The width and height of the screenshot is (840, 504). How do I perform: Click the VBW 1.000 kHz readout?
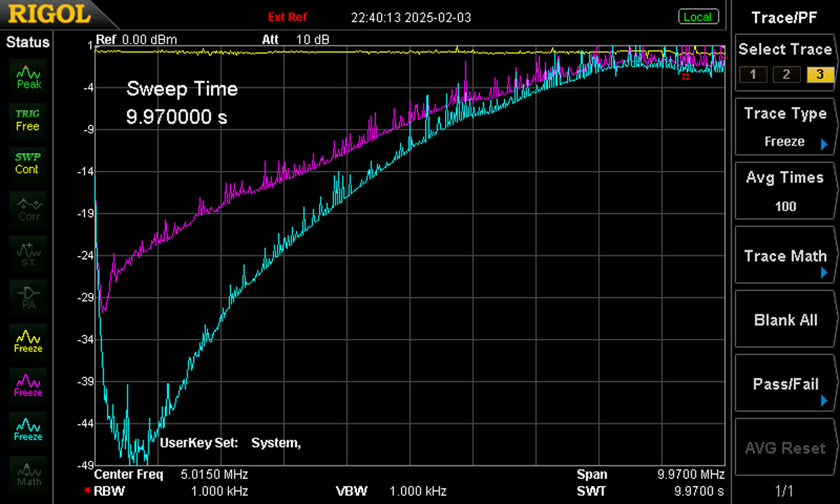tap(391, 491)
